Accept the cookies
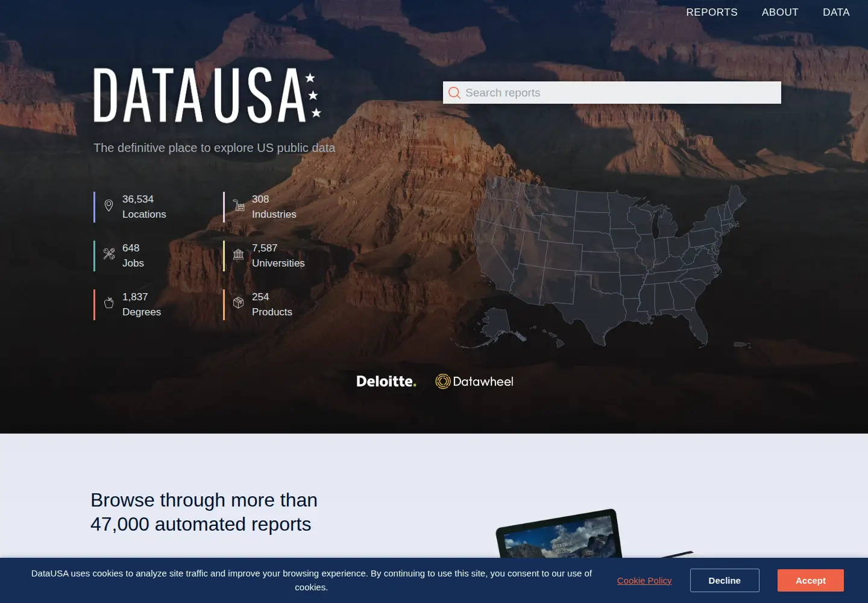This screenshot has width=868, height=603. tap(811, 581)
